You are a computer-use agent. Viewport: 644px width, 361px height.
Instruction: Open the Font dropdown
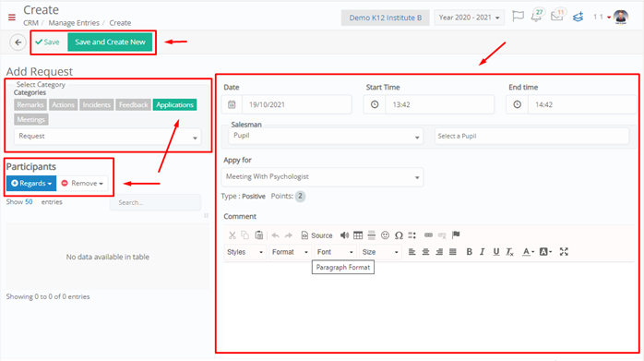click(x=335, y=252)
